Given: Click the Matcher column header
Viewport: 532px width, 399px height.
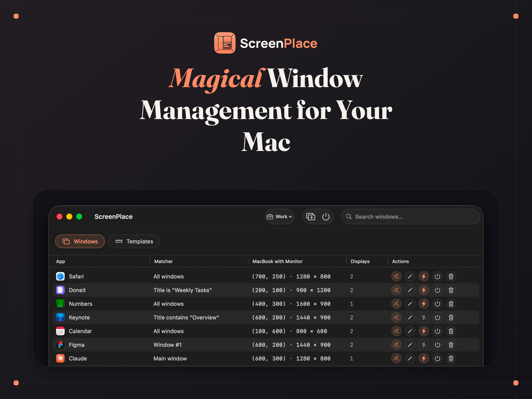Looking at the screenshot, I should (x=164, y=262).
